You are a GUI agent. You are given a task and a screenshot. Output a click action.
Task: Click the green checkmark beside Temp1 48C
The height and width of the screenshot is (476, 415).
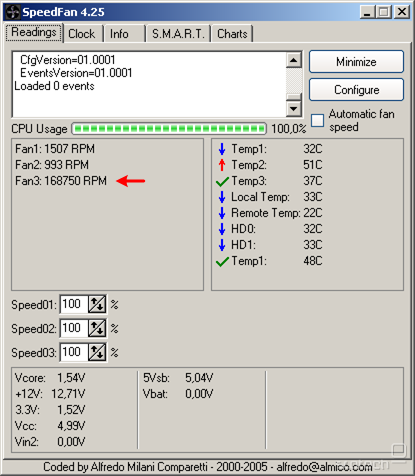(x=222, y=262)
